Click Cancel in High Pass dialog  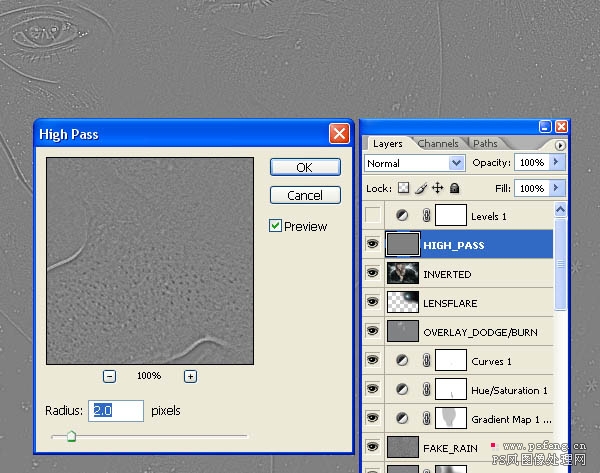click(305, 195)
